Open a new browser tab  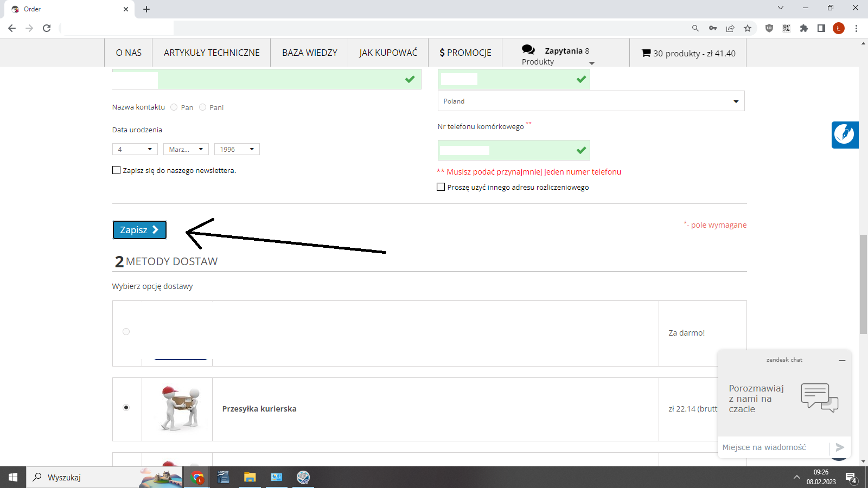click(146, 9)
